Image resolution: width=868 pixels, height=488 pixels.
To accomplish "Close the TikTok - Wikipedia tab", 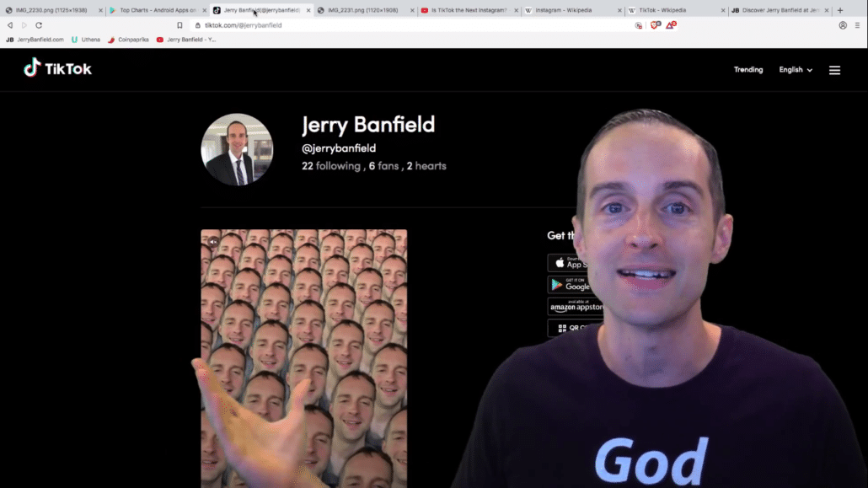I will click(723, 10).
